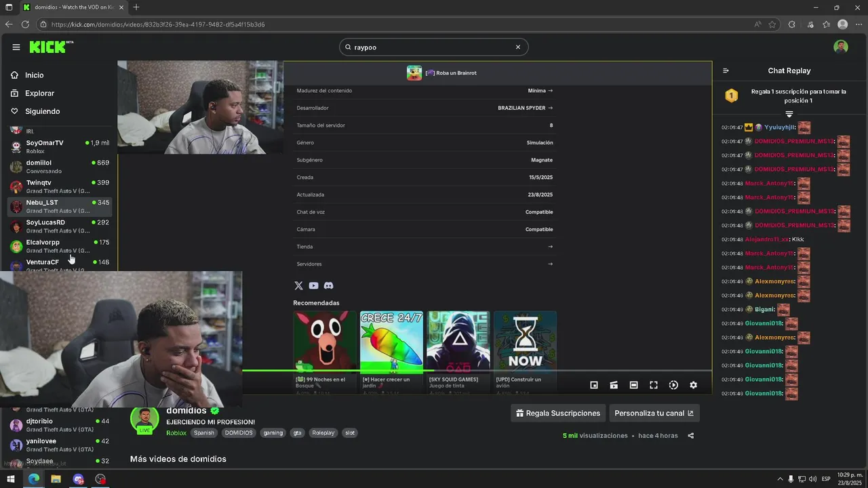The width and height of the screenshot is (868, 488).
Task: Open Edge settings and more menu
Action: pyautogui.click(x=858, y=24)
